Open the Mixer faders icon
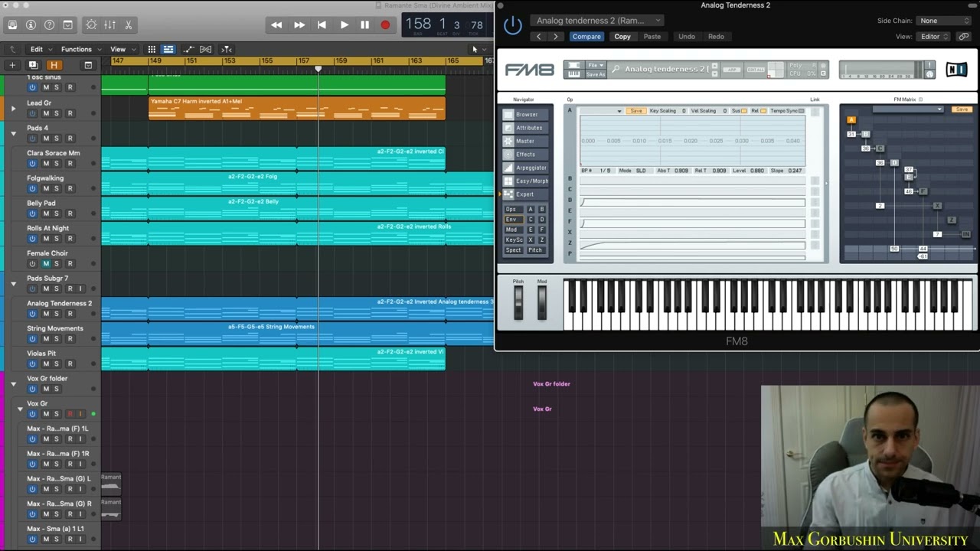This screenshot has height=551, width=980. [109, 24]
